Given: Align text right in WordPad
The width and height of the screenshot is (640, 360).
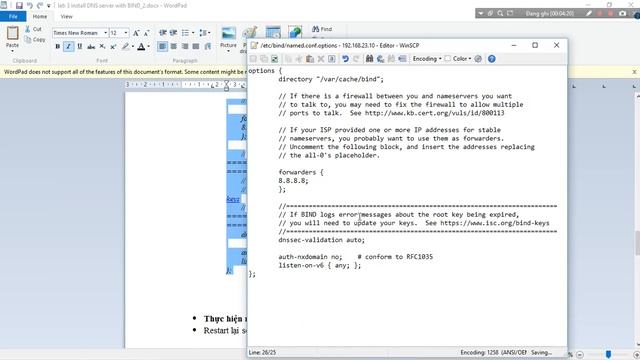Looking at the screenshot, I should (185, 47).
